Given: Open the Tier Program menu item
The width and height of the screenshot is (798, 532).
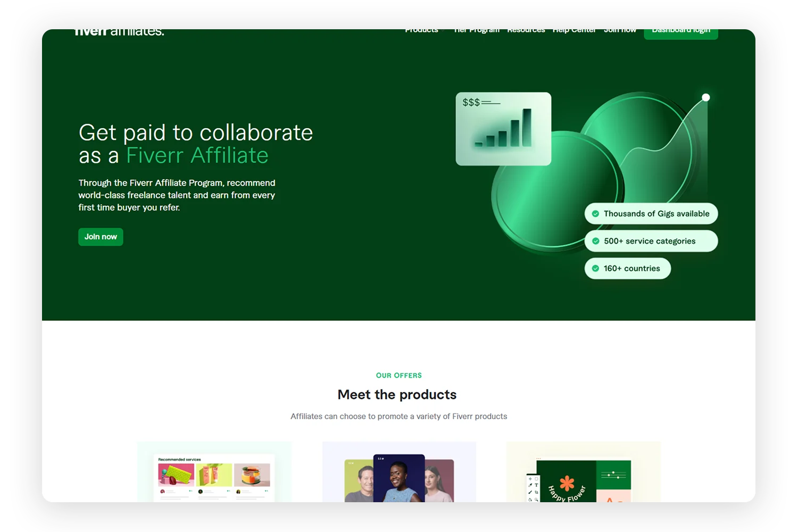Looking at the screenshot, I should click(x=477, y=31).
